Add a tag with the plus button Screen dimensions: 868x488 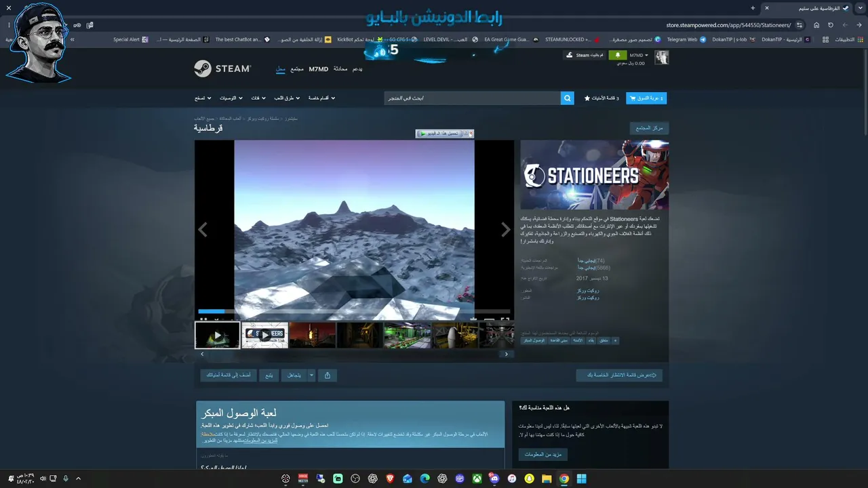[615, 340]
